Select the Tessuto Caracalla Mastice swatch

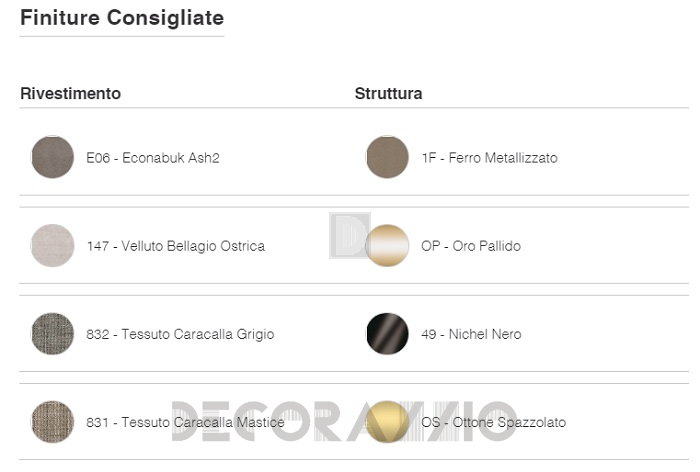click(x=53, y=422)
